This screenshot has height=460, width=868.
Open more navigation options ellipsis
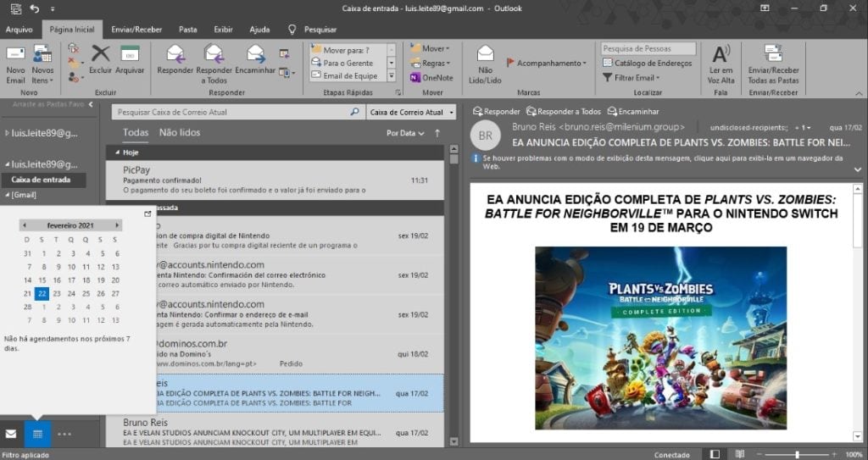tap(64, 434)
